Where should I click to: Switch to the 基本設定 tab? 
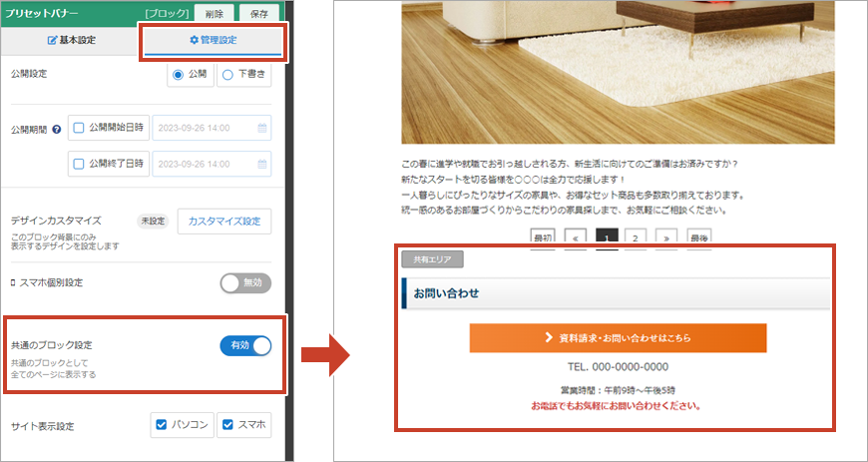[71, 41]
